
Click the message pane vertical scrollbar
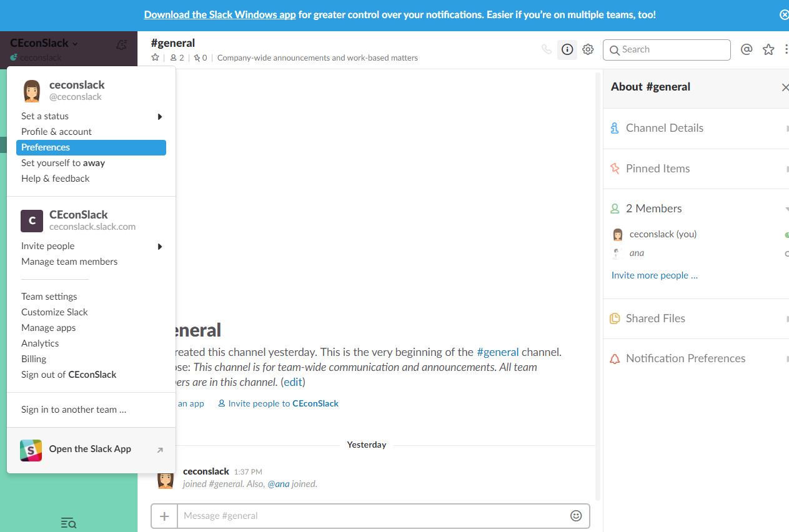(598, 287)
